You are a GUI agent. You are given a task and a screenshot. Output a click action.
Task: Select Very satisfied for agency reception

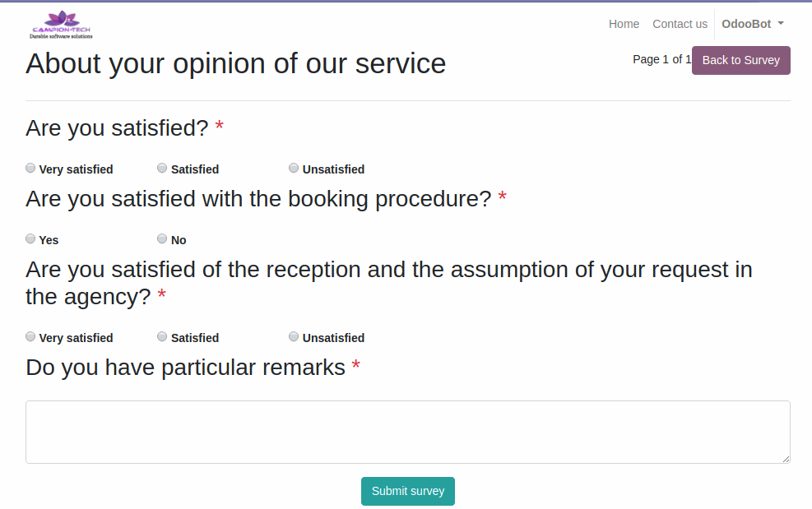click(x=30, y=336)
